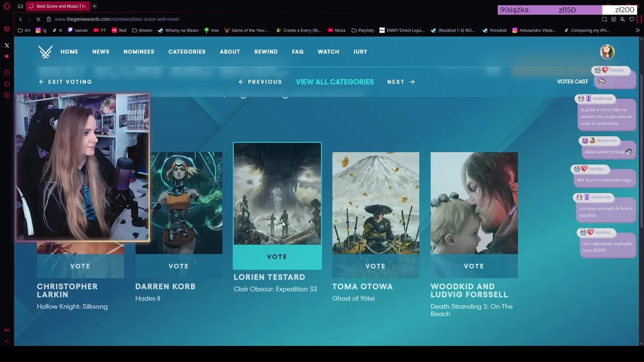
Task: Open the 'tt' TikTok bookmark
Action: click(57, 30)
